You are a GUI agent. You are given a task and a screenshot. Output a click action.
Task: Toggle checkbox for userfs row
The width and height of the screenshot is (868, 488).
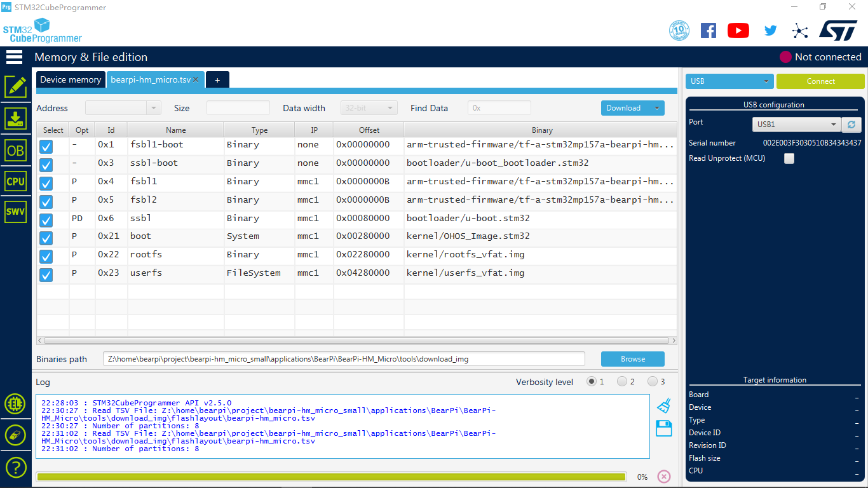point(46,274)
